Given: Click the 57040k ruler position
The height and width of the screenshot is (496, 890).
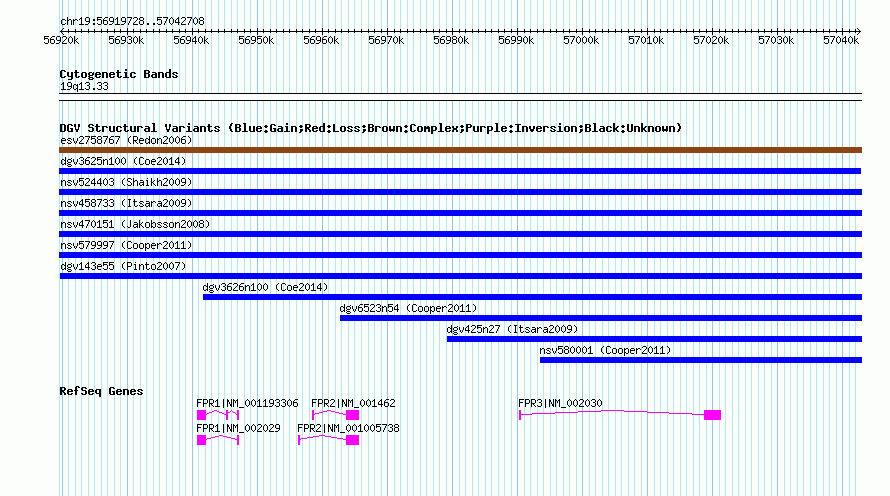Looking at the screenshot, I should (841, 40).
